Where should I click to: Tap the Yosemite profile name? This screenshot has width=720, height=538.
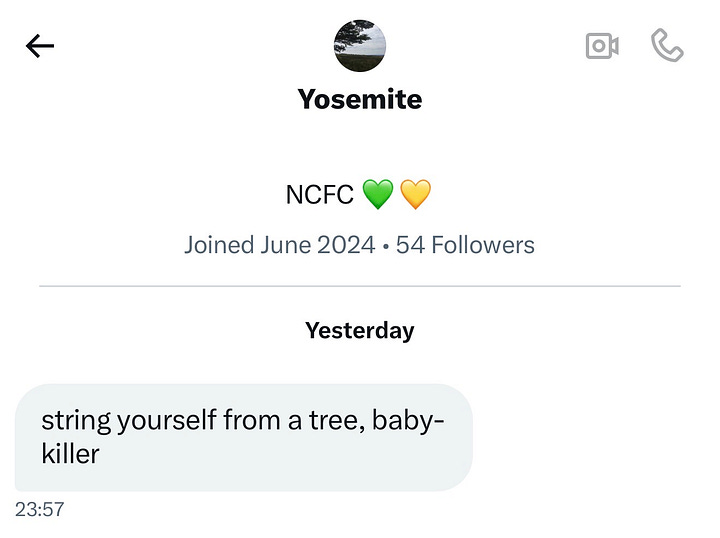(360, 100)
